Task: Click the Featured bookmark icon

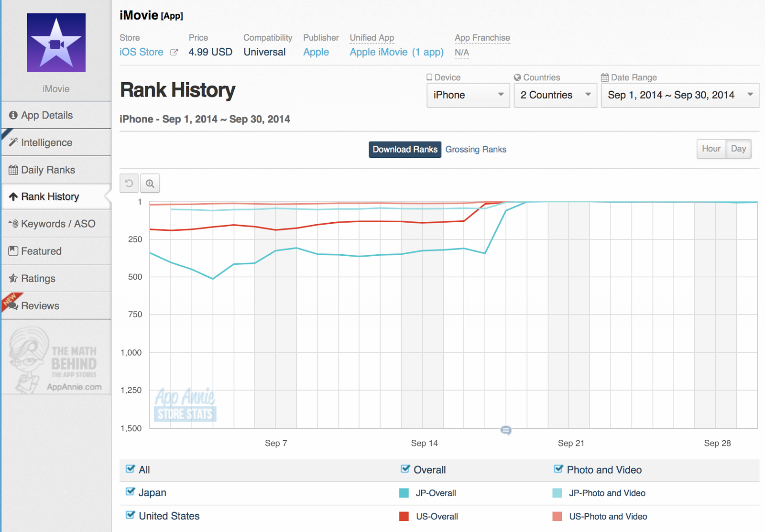Action: coord(13,251)
